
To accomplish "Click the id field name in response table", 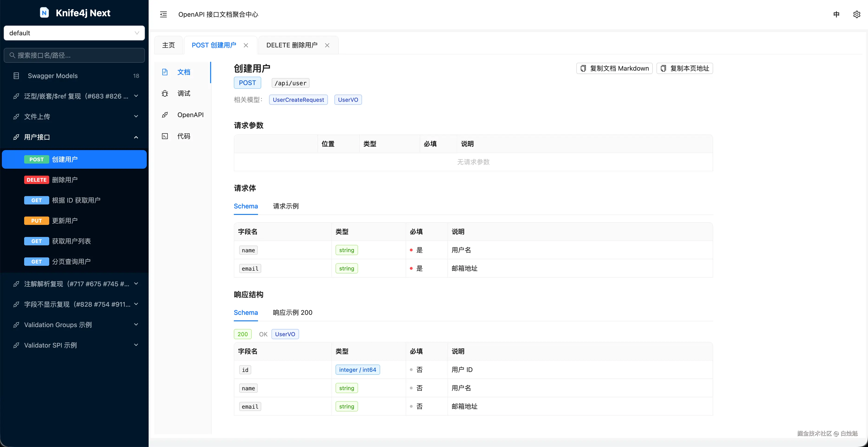I will [245, 370].
